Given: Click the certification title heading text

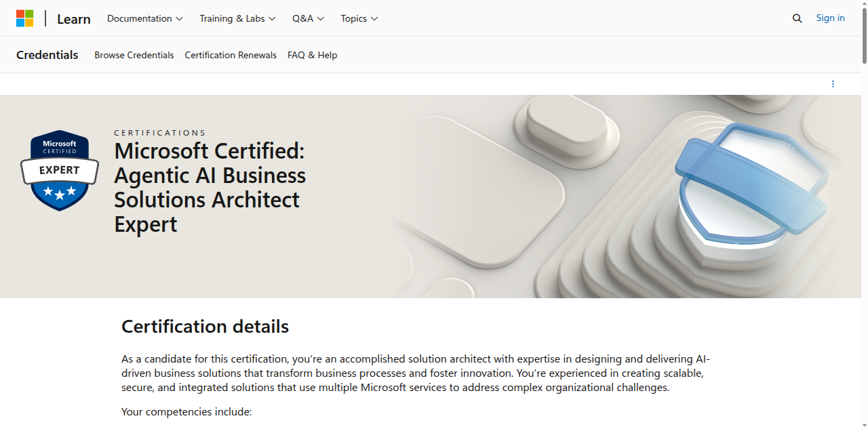Looking at the screenshot, I should tap(210, 187).
